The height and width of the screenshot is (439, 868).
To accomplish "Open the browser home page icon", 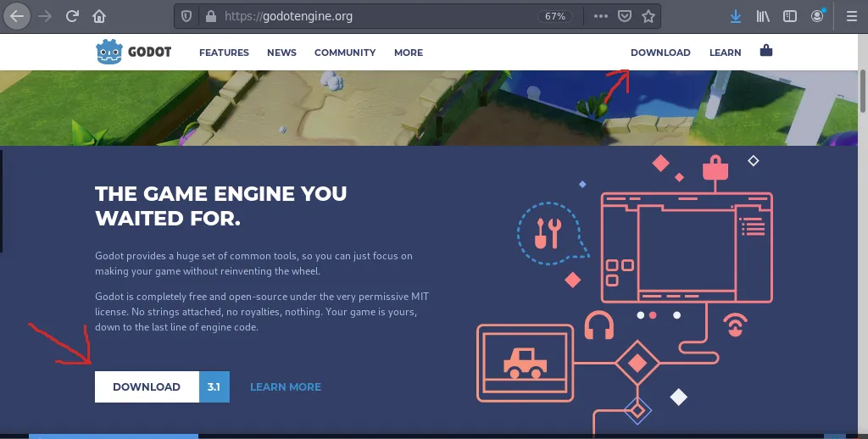I will [99, 16].
